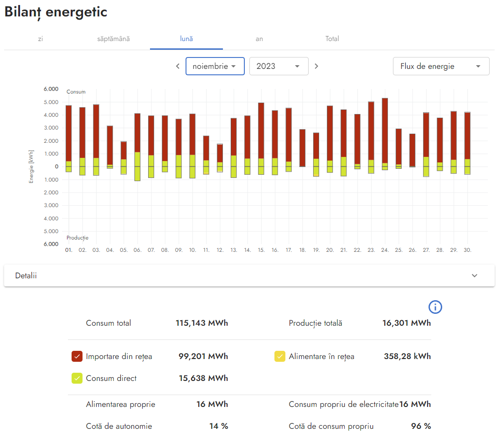Disable the Alimentare în rețea checkbox
496x448 pixels.
click(280, 356)
